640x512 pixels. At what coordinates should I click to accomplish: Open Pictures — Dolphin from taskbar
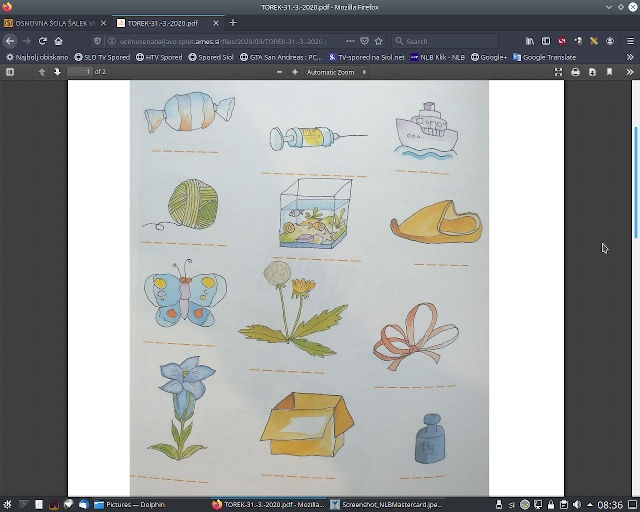(132, 505)
